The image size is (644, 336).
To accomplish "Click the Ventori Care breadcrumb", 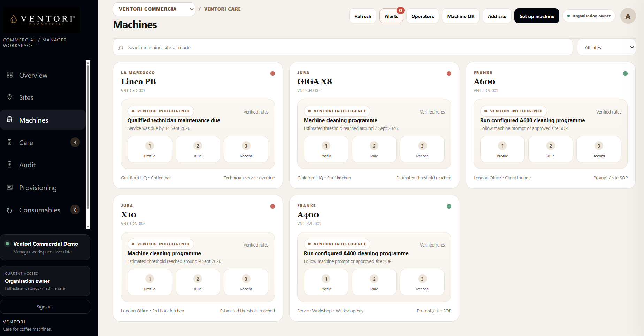I will tap(222, 9).
